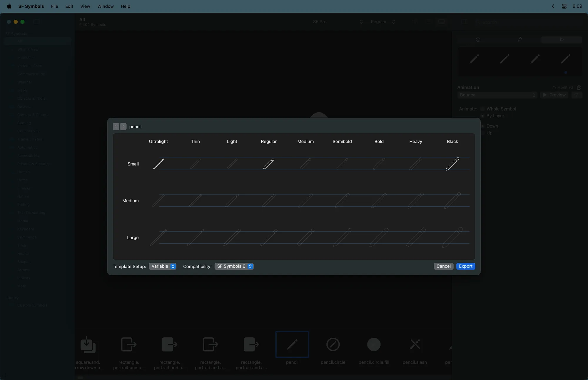Click the Large row label
Viewport: 588px width, 380px height.
coord(133,237)
